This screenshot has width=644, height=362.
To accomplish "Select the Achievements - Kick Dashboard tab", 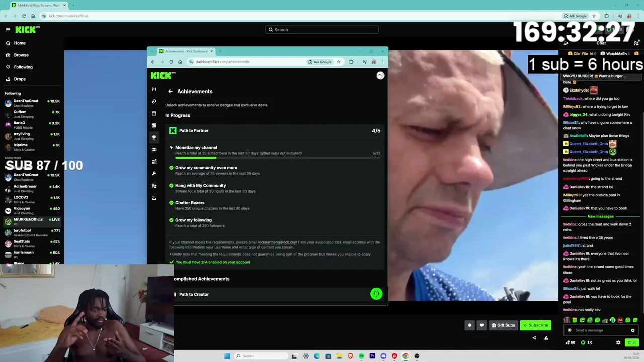I will tap(186, 51).
